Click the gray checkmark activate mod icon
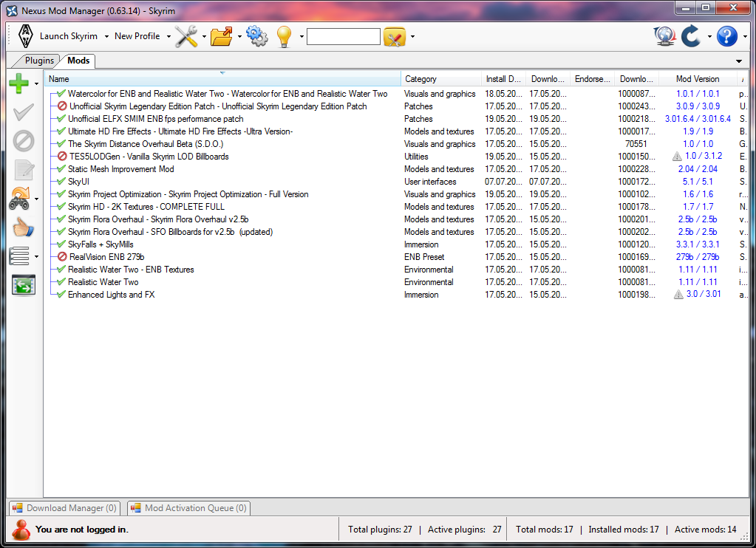 coord(23,112)
